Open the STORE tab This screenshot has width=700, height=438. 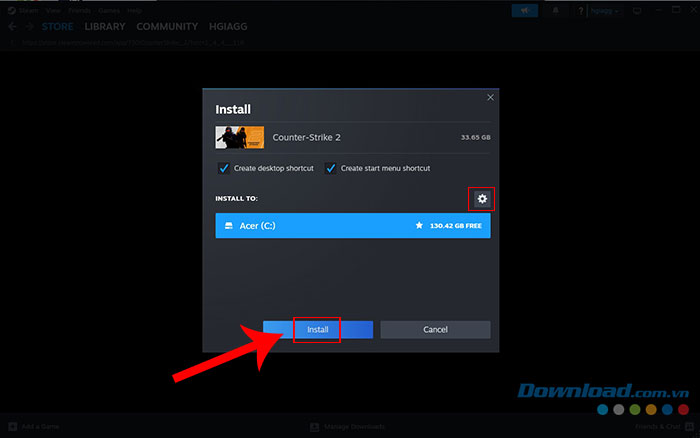[58, 26]
